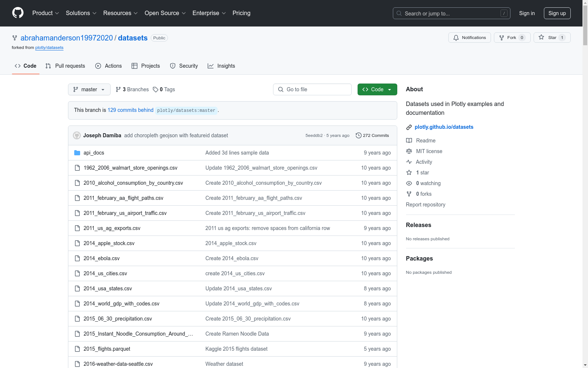Screen dimensions: 588x368
Task: Click the Releases heading link
Action: (419, 225)
